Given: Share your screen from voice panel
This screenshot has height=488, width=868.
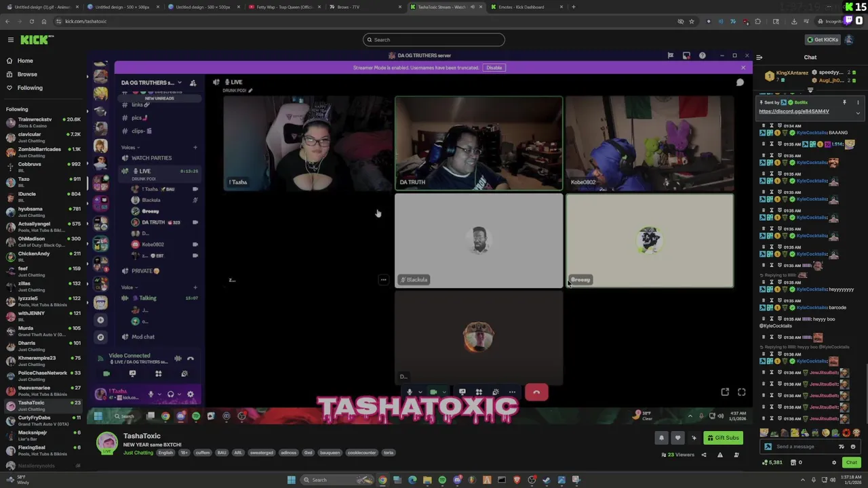Looking at the screenshot, I should (x=132, y=373).
